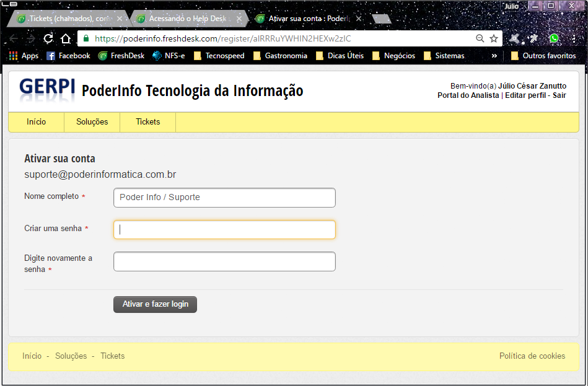This screenshot has width=588, height=386.
Task: Reload the page with the refresh icon
Action: (x=48, y=38)
